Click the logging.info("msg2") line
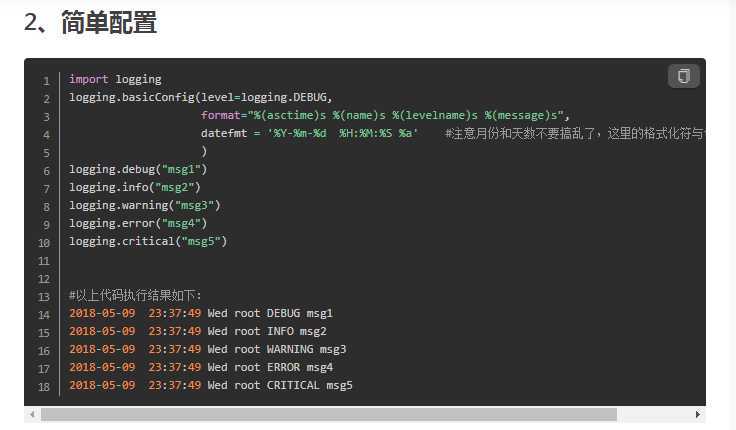736x430 pixels. coord(135,187)
